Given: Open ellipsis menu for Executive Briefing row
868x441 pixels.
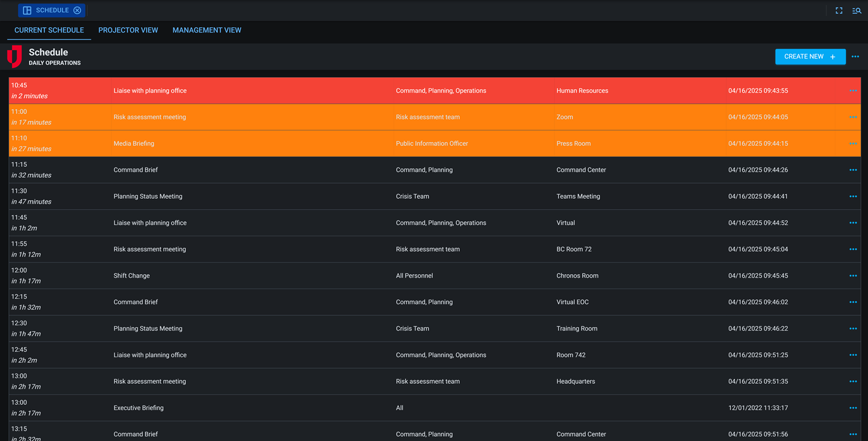Looking at the screenshot, I should click(853, 408).
